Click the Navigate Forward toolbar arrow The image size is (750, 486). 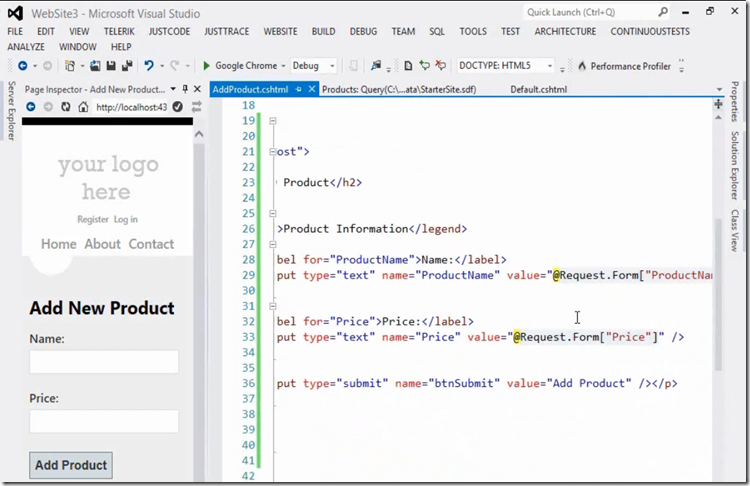pos(47,66)
